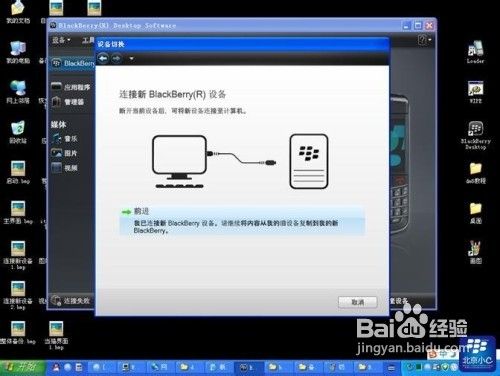Image resolution: width=500 pixels, height=376 pixels.
Task: Select the 启动.bmp desktop file
Action: [18, 172]
